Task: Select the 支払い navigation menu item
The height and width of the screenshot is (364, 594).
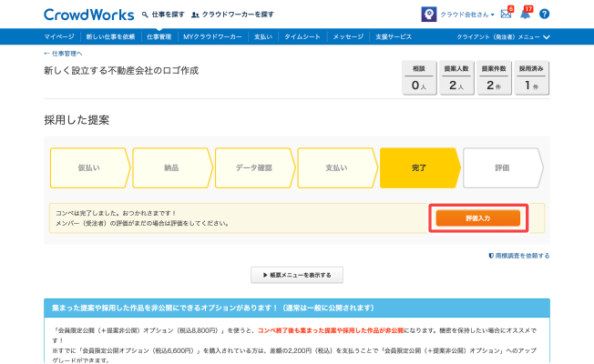Action: pos(262,36)
